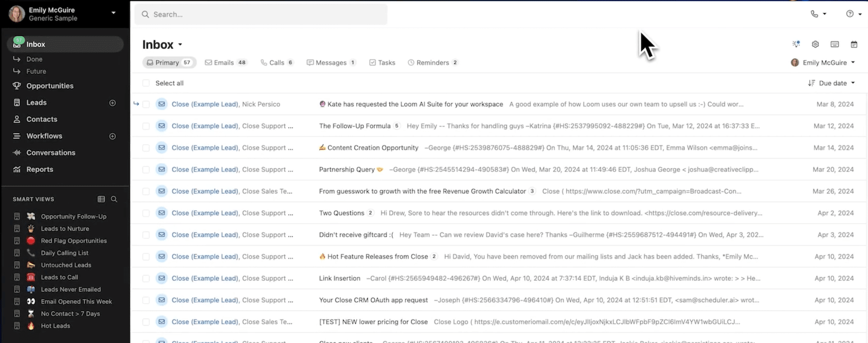The image size is (868, 343).
Task: Check the Didn't receive giftcard checkbox
Action: click(146, 235)
